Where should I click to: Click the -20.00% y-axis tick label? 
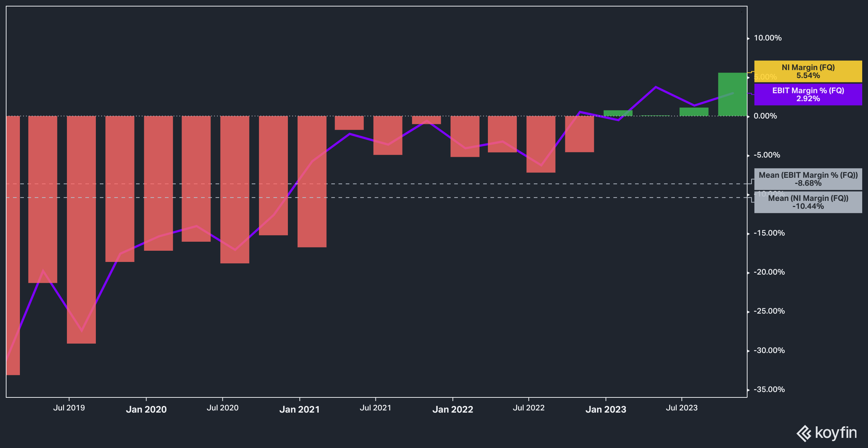769,272
